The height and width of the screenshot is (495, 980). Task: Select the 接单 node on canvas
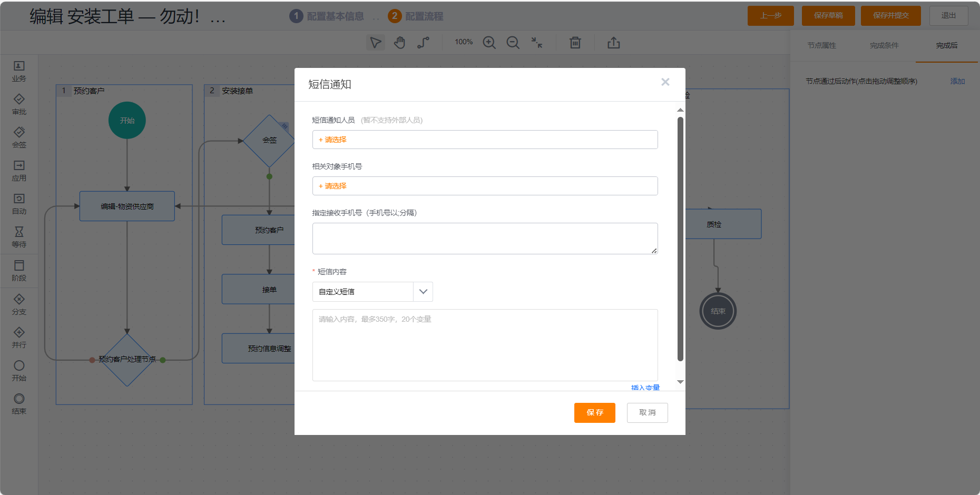258,290
